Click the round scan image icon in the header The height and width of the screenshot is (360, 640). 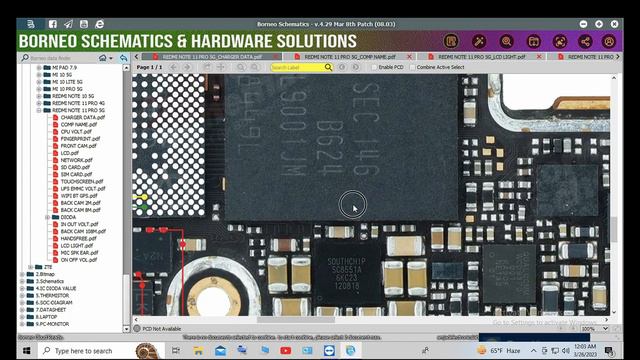[560, 41]
